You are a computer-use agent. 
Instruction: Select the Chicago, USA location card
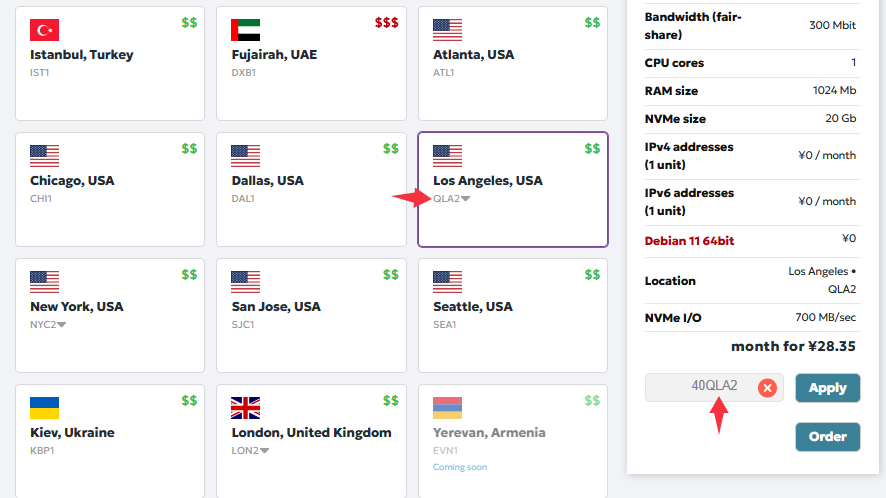[x=110, y=190]
